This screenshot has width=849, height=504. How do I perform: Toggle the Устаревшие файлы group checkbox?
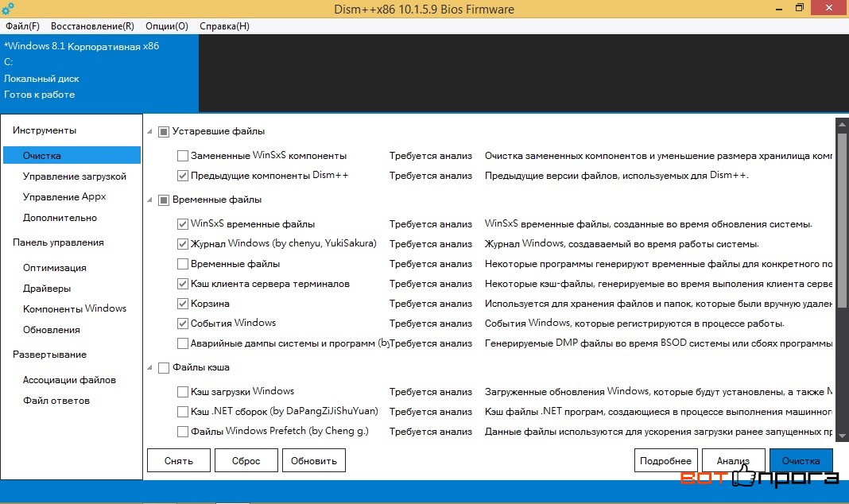pos(164,131)
